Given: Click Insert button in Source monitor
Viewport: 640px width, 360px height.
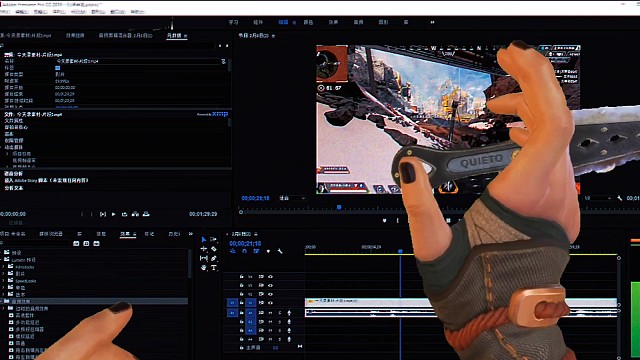Looking at the screenshot, I should pyautogui.click(x=135, y=214).
